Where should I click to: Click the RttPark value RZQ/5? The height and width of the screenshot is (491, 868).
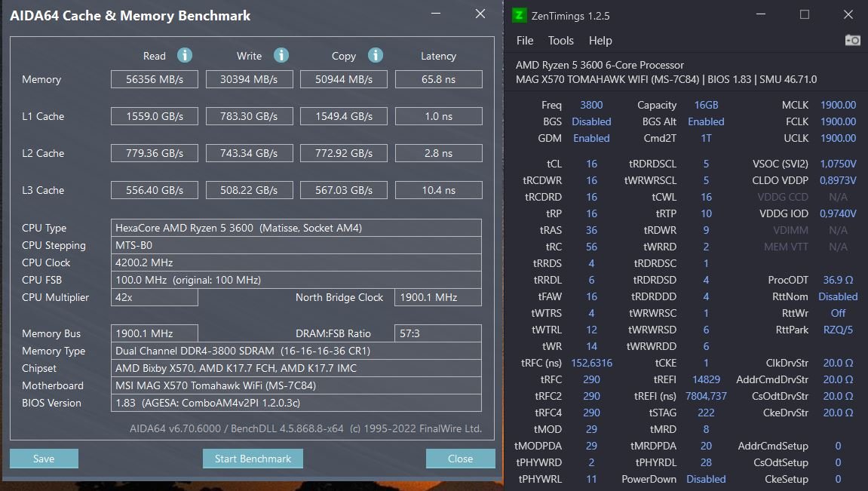pos(838,330)
